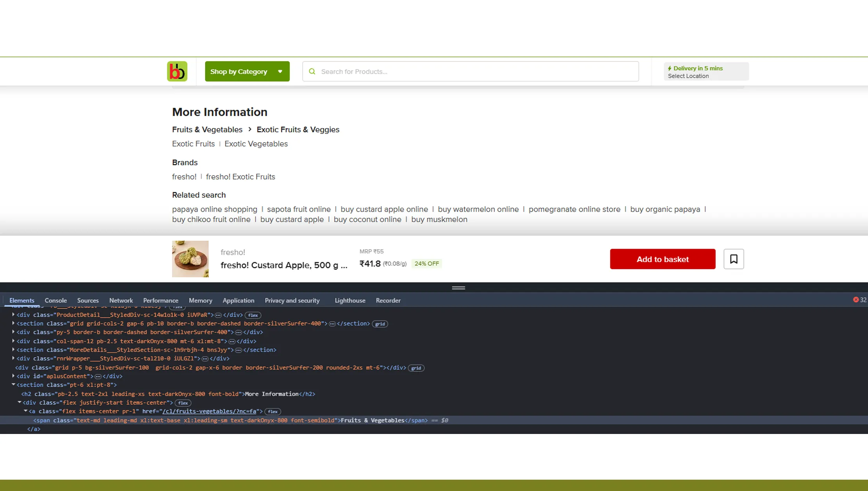Click the grid badge beside section element
The image size is (868, 491).
click(380, 324)
